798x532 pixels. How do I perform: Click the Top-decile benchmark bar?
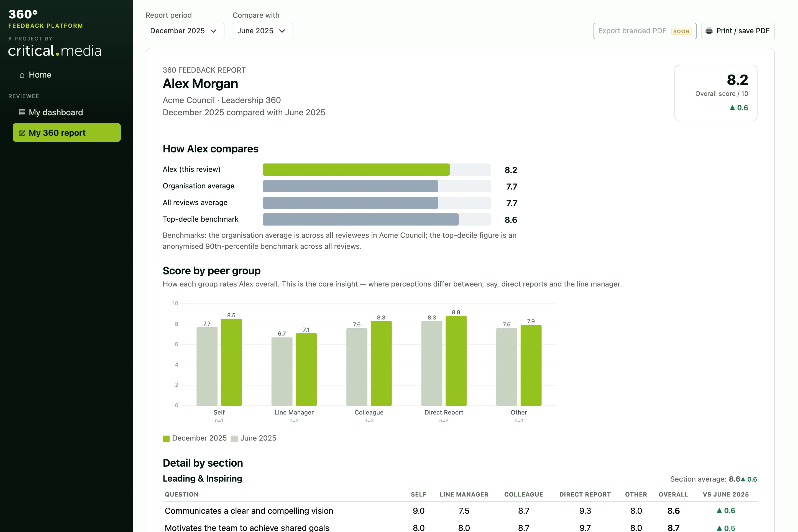pos(361,219)
